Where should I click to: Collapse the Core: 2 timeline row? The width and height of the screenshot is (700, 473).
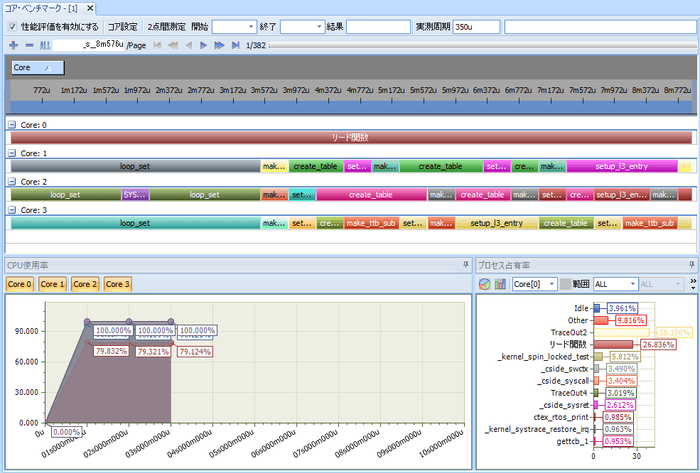11,181
